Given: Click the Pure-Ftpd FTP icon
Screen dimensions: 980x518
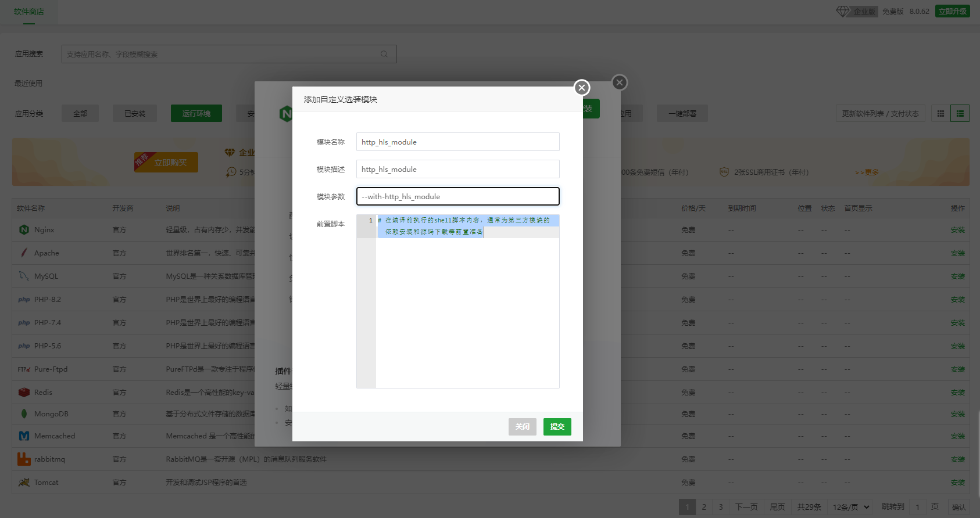Looking at the screenshot, I should tap(24, 369).
